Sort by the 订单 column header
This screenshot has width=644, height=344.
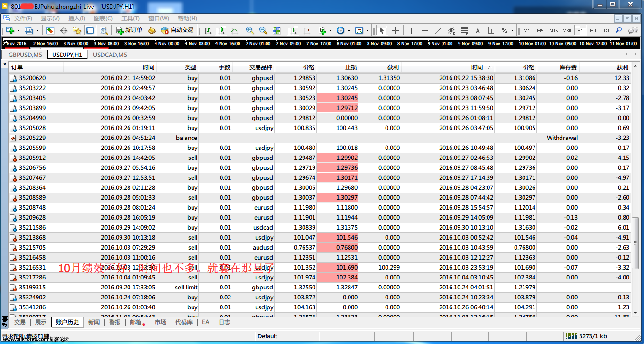[36, 67]
